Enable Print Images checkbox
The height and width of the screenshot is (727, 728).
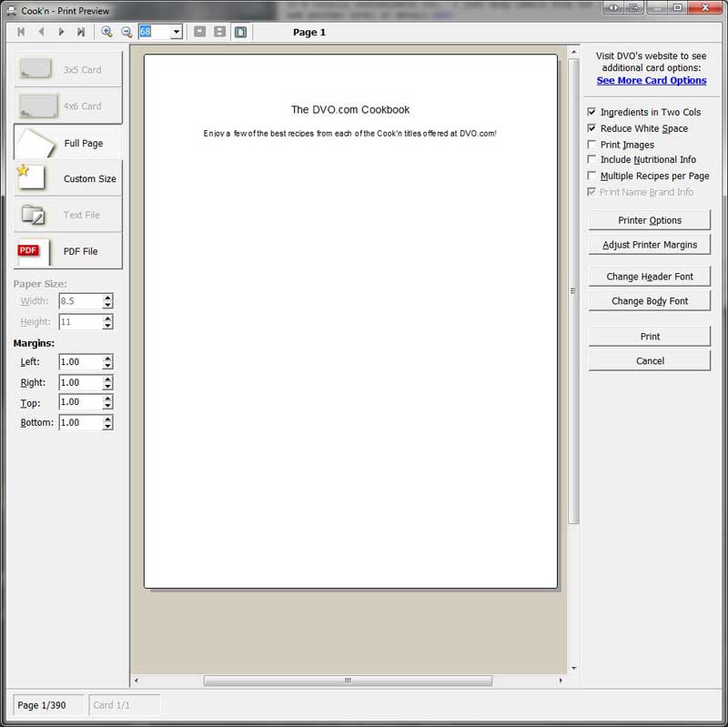(591, 145)
